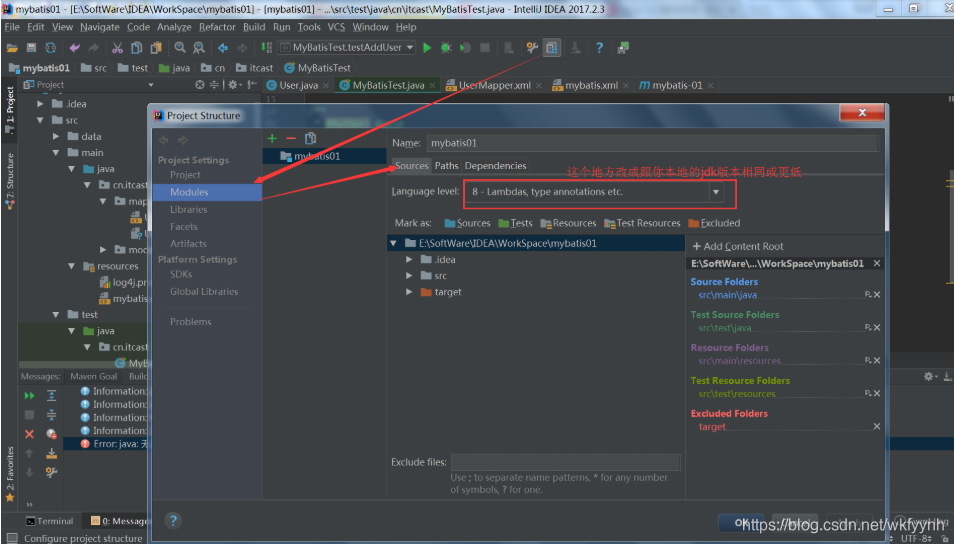Click the Debug bug icon
The width and height of the screenshot is (954, 544).
coord(446,47)
